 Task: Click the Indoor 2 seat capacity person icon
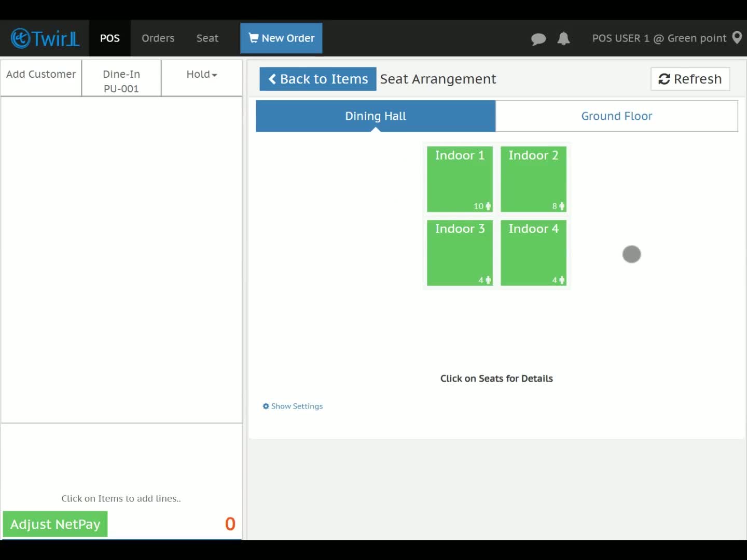coord(562,206)
